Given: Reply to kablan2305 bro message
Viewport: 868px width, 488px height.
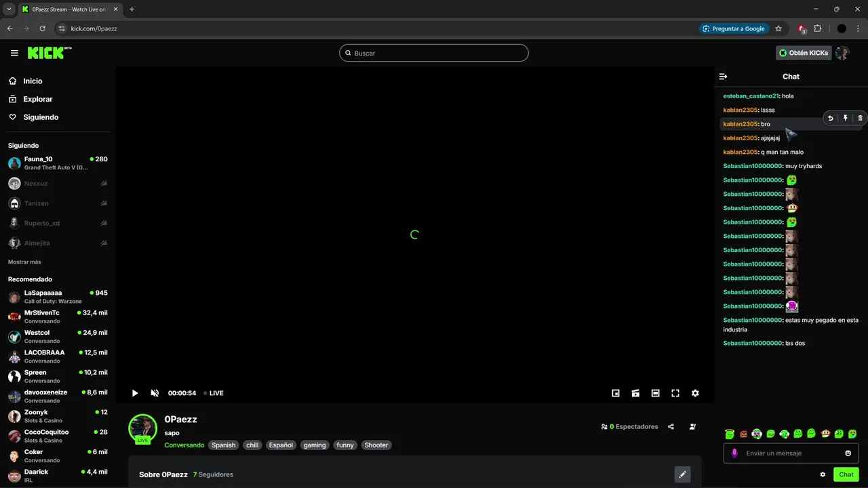Looking at the screenshot, I should tap(831, 118).
